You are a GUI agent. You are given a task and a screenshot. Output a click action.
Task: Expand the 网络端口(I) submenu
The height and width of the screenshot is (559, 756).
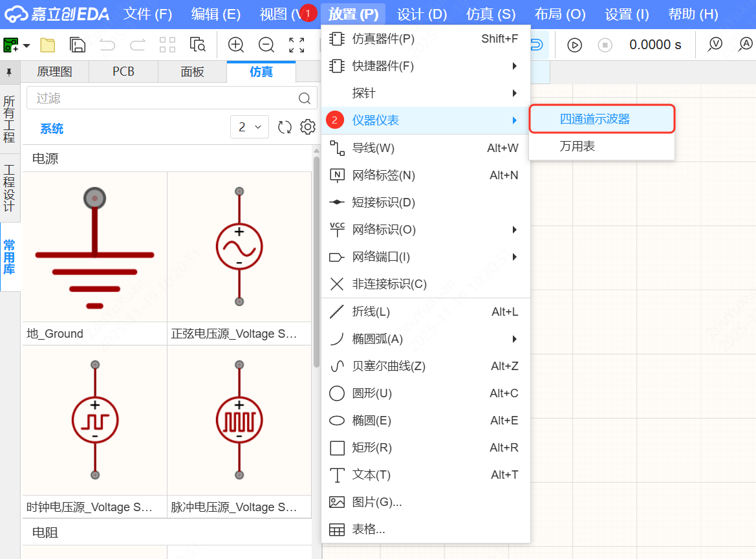click(514, 257)
